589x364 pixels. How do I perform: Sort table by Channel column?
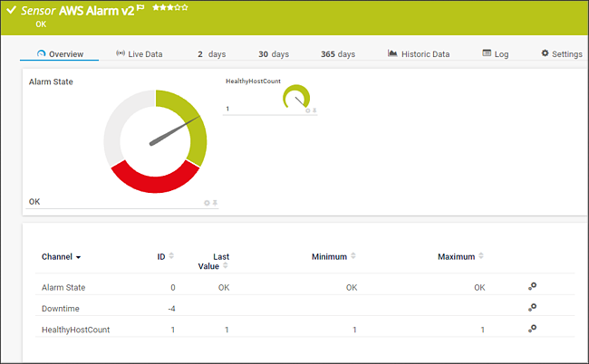62,256
